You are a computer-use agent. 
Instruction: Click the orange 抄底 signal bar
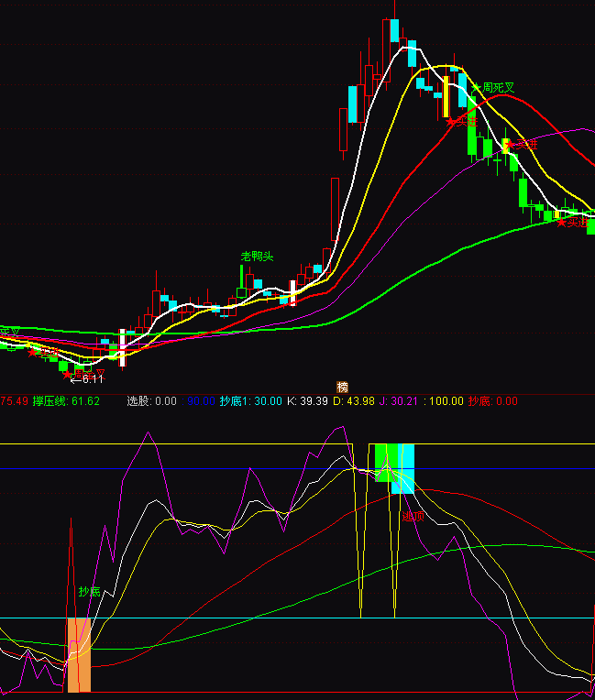click(x=79, y=654)
